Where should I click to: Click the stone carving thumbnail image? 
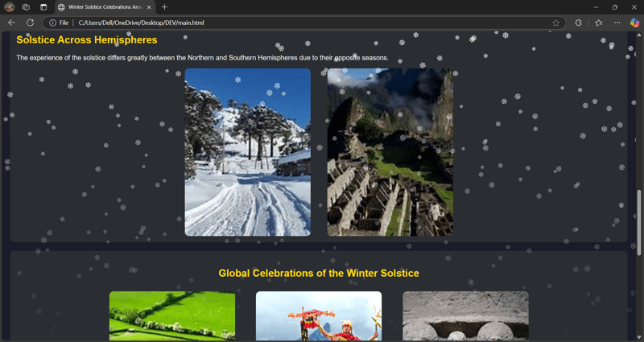click(465, 315)
